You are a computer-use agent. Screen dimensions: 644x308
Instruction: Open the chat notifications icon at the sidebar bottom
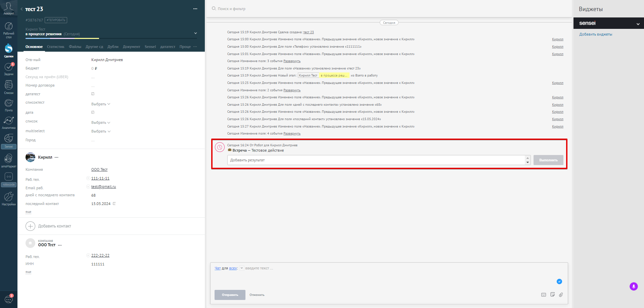pyautogui.click(x=9, y=299)
